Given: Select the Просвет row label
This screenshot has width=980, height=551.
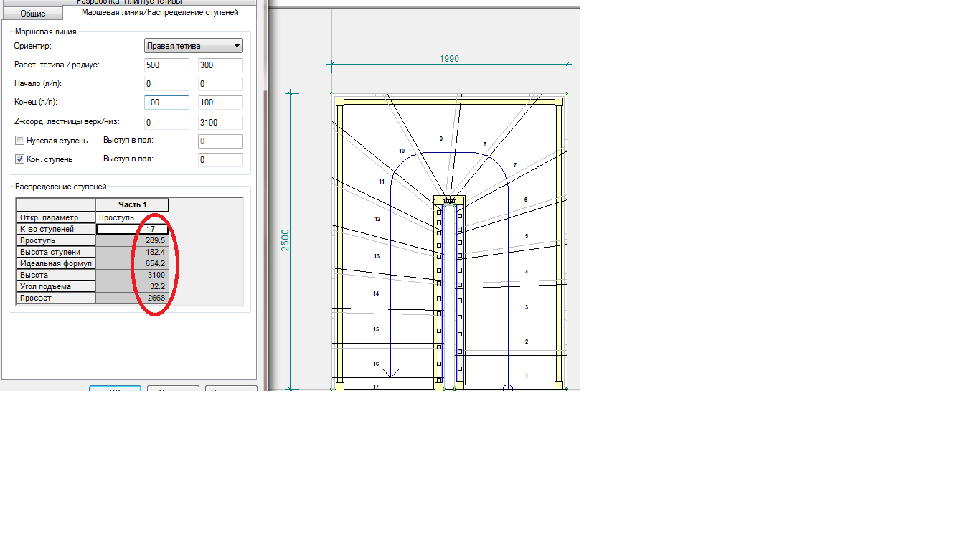Looking at the screenshot, I should click(56, 298).
